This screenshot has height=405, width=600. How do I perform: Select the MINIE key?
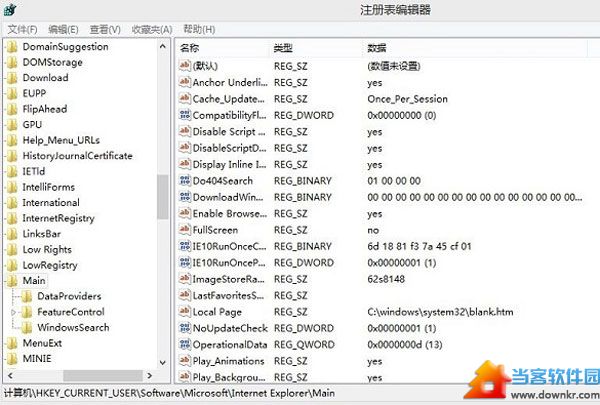[x=37, y=359]
